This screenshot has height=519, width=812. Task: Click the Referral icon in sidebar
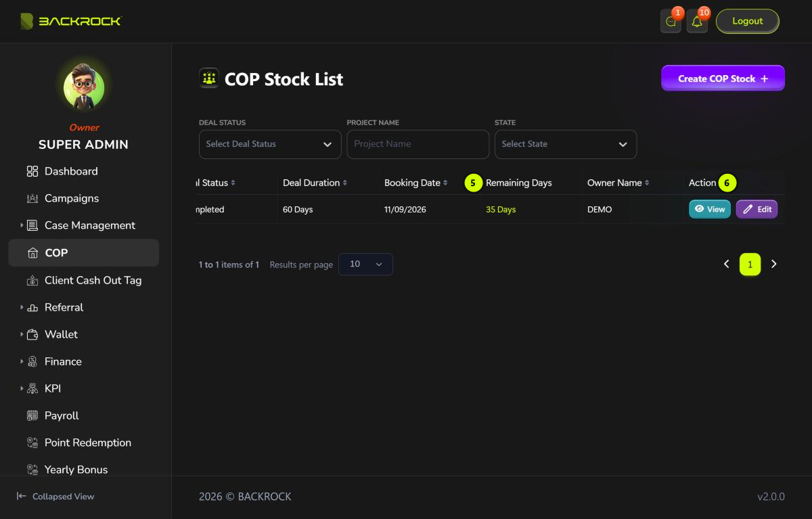[32, 307]
